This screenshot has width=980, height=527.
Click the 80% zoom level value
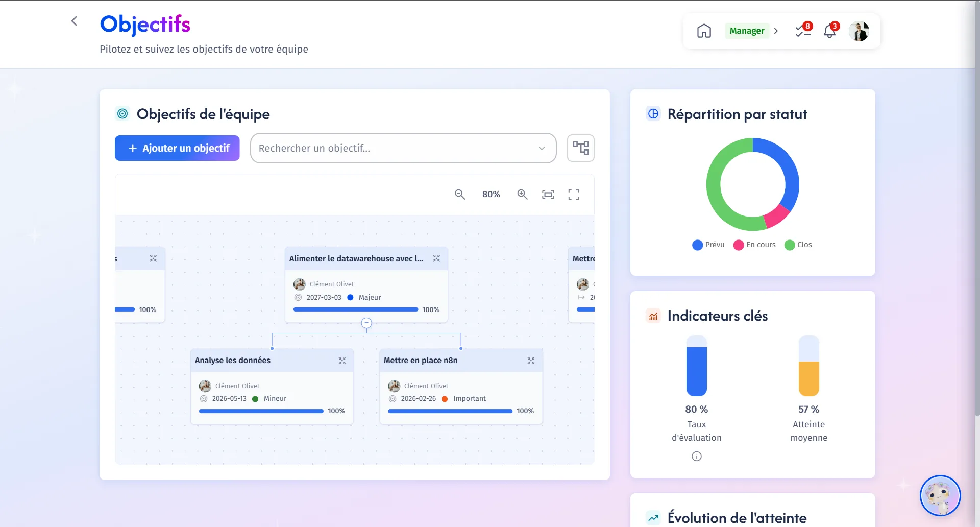pos(491,195)
